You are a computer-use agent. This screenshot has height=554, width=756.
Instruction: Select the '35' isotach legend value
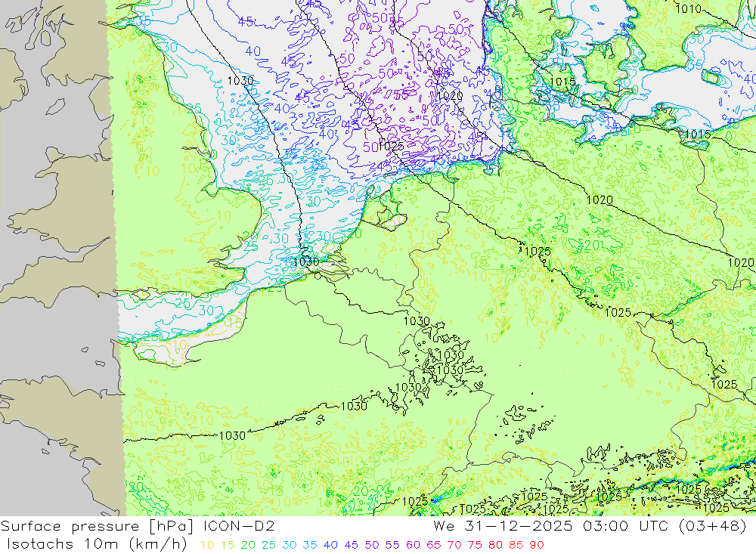310,546
